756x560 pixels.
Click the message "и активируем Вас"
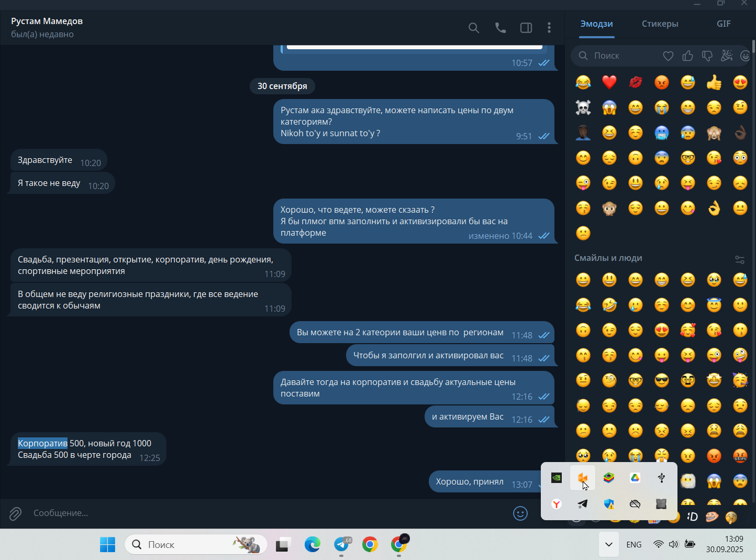490,417
